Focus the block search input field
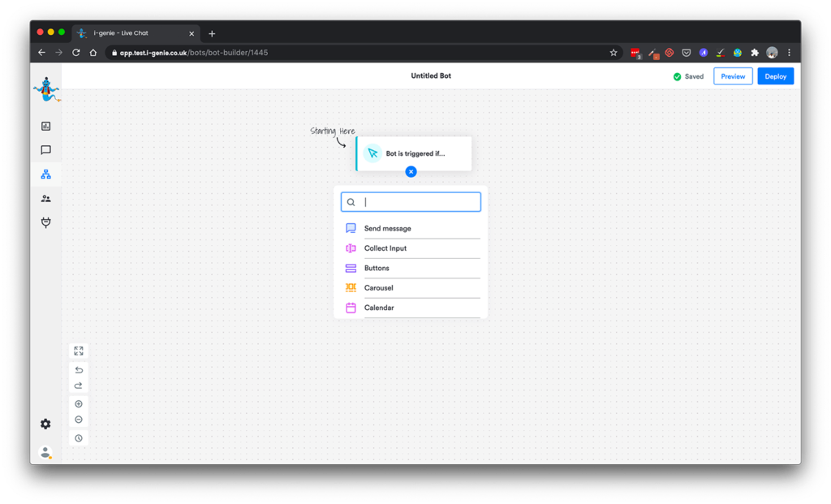The width and height of the screenshot is (831, 504). (x=418, y=202)
